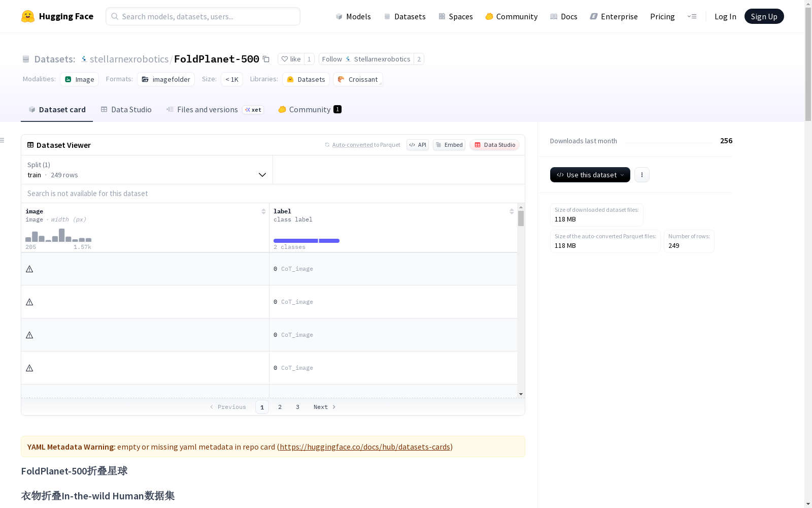Viewport: 812px width, 508px height.
Task: Open the Community menu in top nav
Action: pyautogui.click(x=512, y=16)
